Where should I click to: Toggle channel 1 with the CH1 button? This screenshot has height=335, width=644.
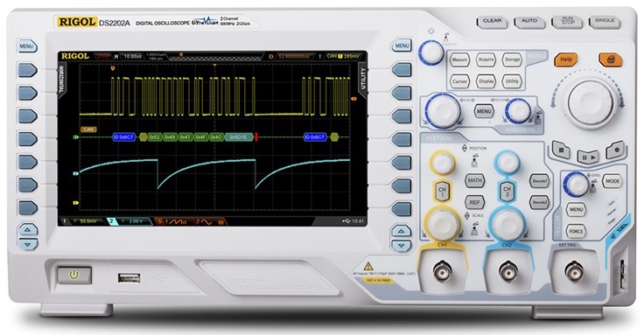[x=443, y=192]
